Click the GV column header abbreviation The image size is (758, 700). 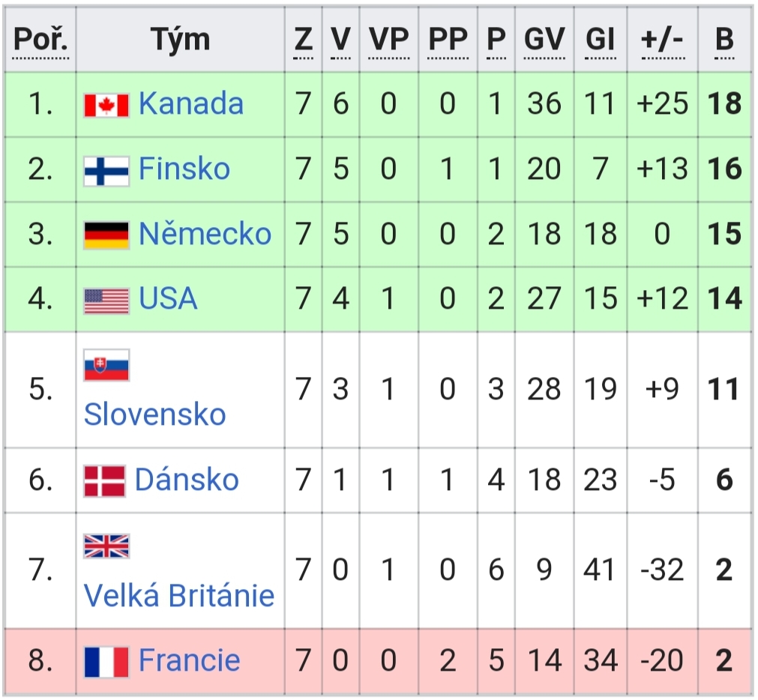click(544, 40)
